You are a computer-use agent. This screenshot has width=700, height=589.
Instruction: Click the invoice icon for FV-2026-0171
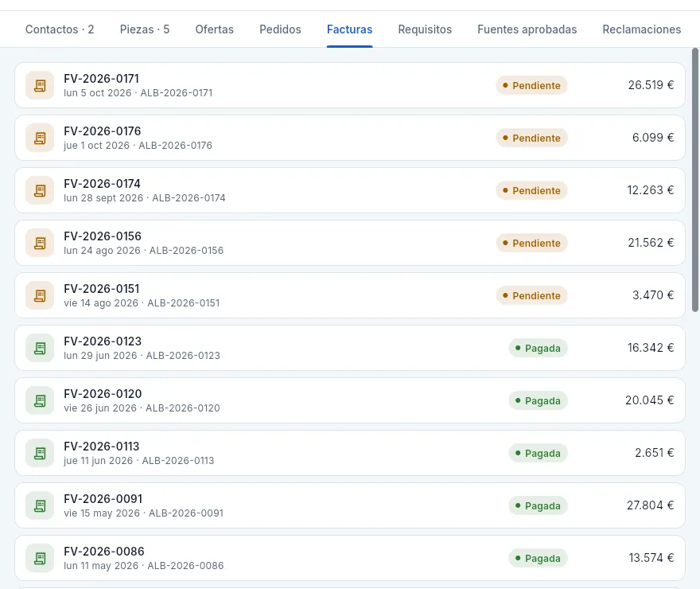40,85
